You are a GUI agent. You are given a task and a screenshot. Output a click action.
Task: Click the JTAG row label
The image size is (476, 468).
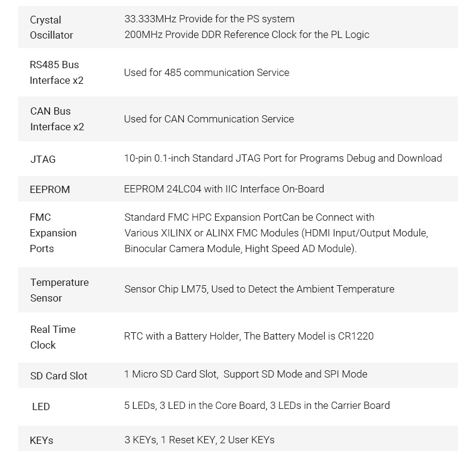(43, 159)
